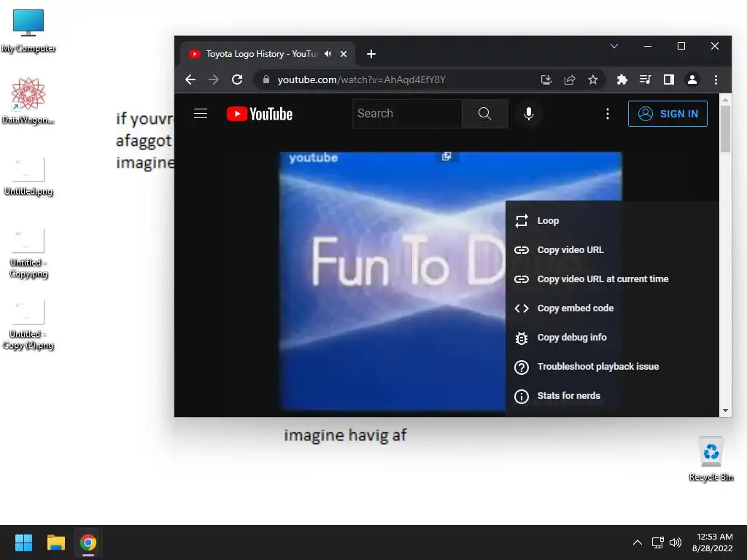This screenshot has width=747, height=560.
Task: Share this page using the share icon
Action: [570, 79]
